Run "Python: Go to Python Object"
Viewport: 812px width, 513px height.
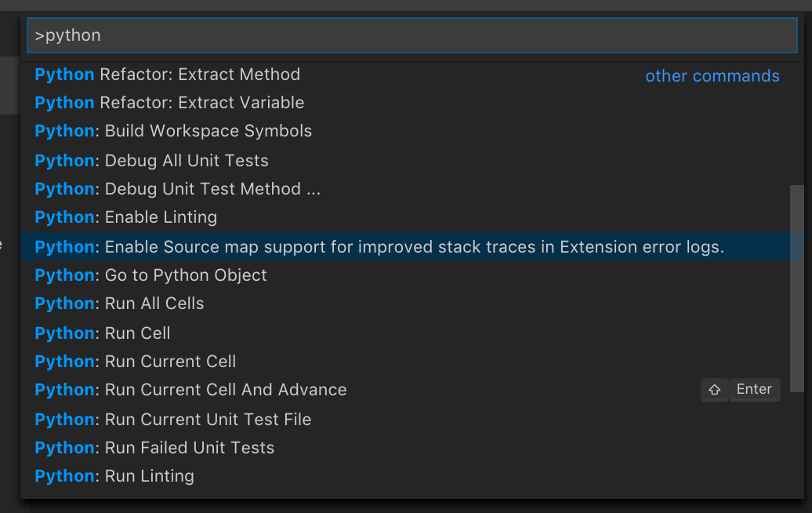pos(150,275)
